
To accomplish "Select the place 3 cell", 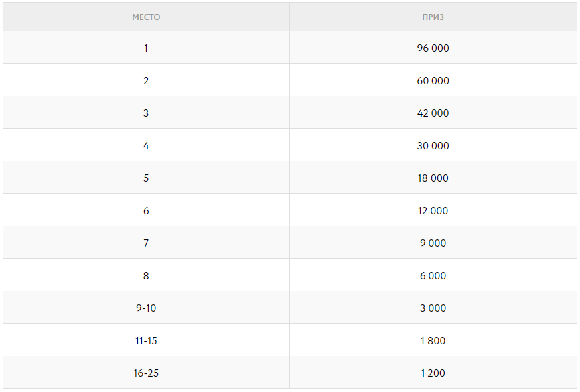I will [146, 113].
